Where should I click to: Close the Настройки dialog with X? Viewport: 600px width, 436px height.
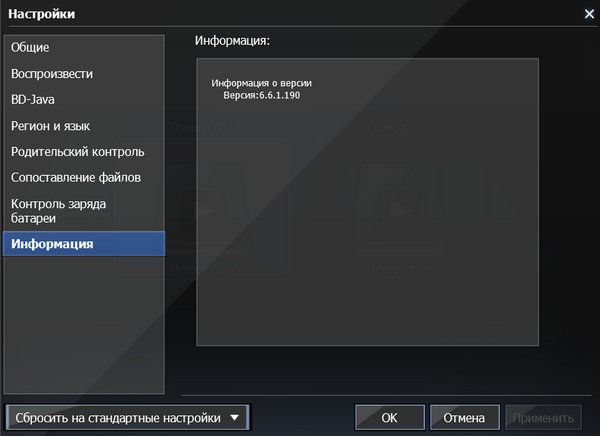[x=589, y=14]
